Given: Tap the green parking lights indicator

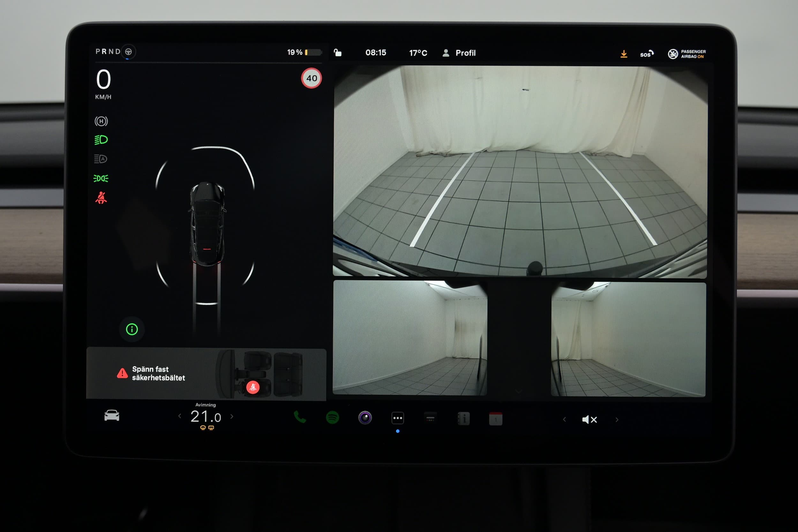Looking at the screenshot, I should [101, 178].
